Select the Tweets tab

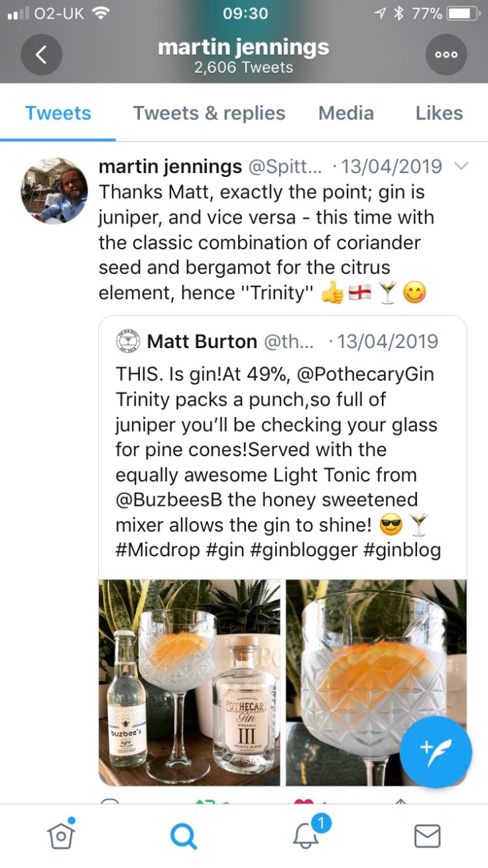[58, 113]
